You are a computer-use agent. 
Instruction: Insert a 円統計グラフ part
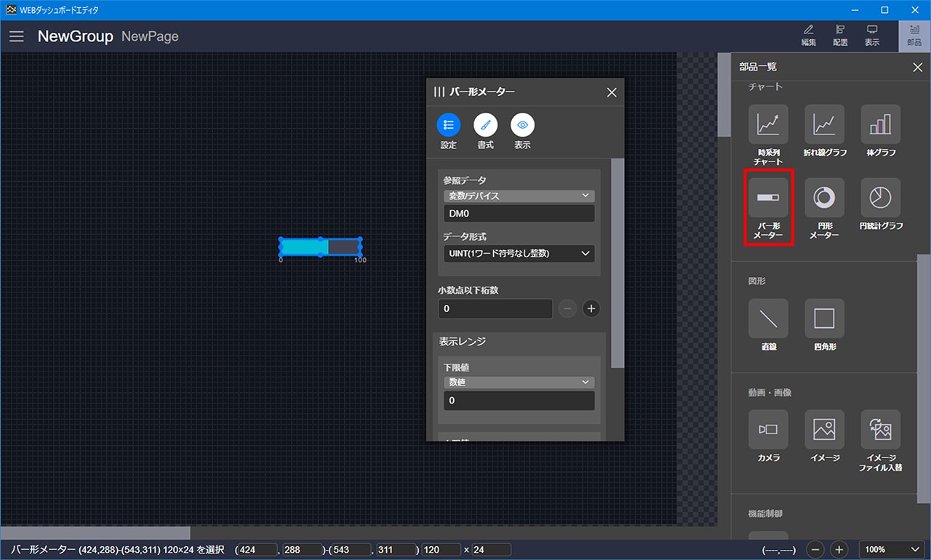click(x=880, y=197)
